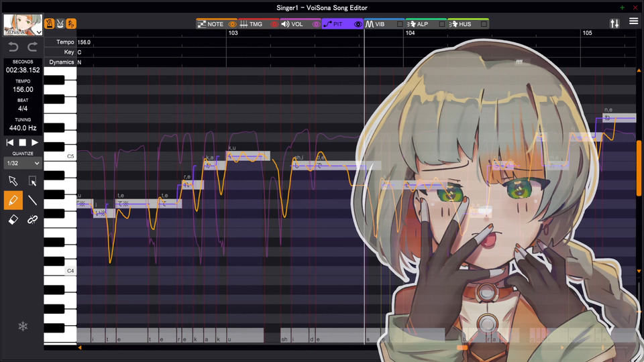Image resolution: width=644 pixels, height=362 pixels.
Task: Select the sh,i note block
Action: coord(303,166)
